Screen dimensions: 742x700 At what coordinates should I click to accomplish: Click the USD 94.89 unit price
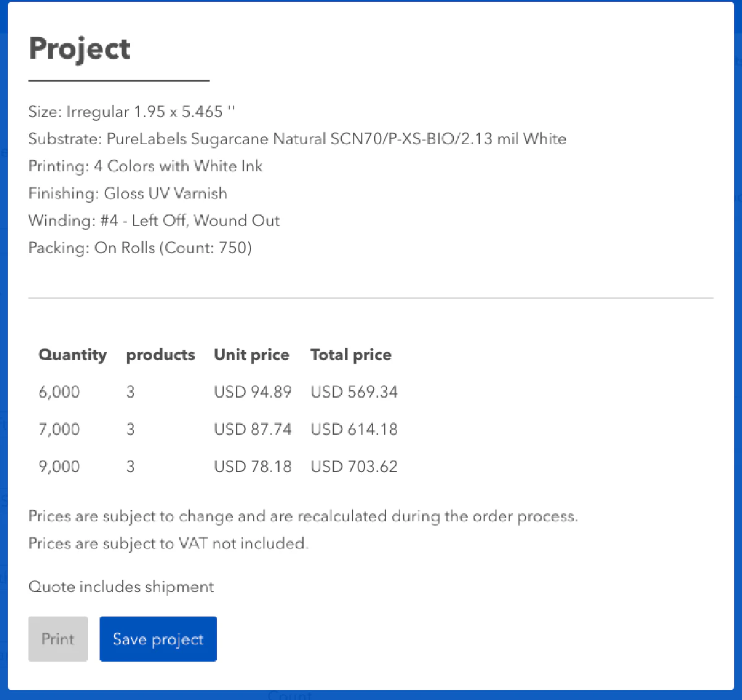point(252,392)
